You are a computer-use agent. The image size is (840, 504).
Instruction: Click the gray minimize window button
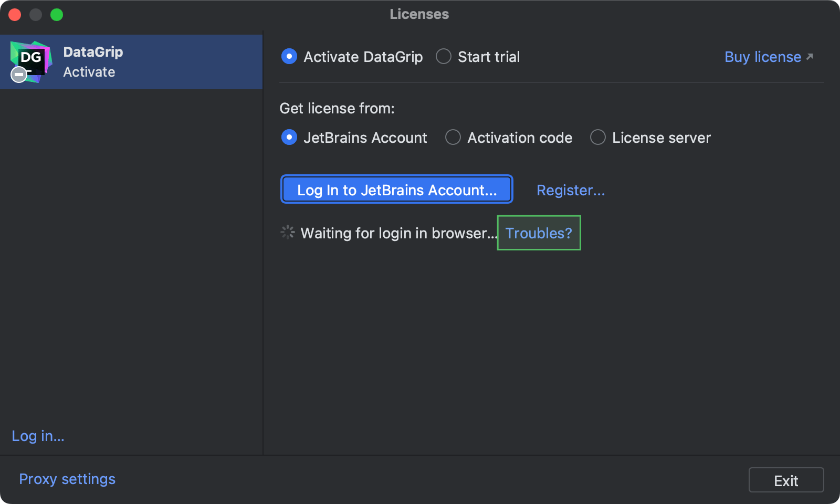[36, 15]
